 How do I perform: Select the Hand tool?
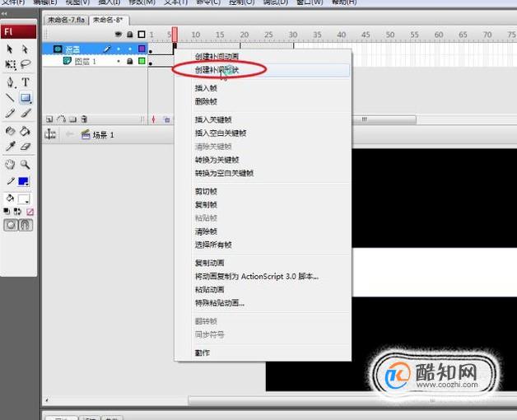click(10, 164)
